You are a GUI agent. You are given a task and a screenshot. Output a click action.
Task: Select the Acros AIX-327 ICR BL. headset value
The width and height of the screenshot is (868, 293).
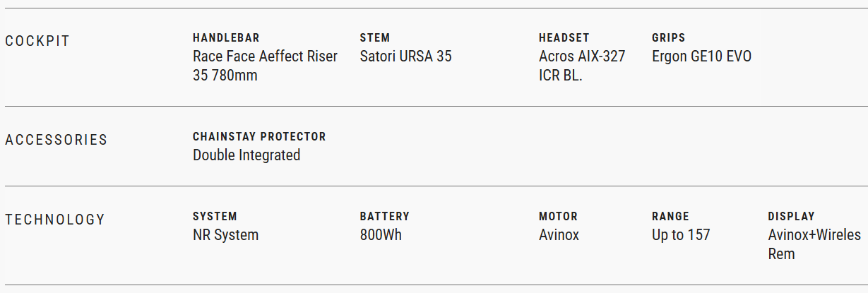tap(581, 66)
